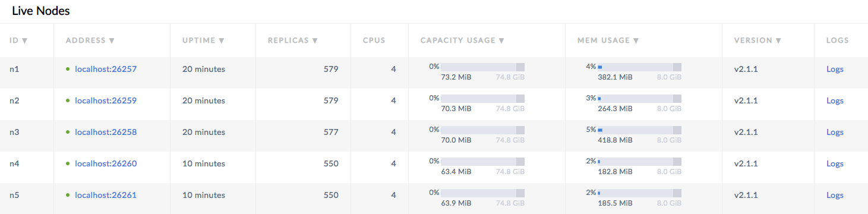Image resolution: width=868 pixels, height=214 pixels.
Task: Open node address localhost:26261
Action: [106, 195]
